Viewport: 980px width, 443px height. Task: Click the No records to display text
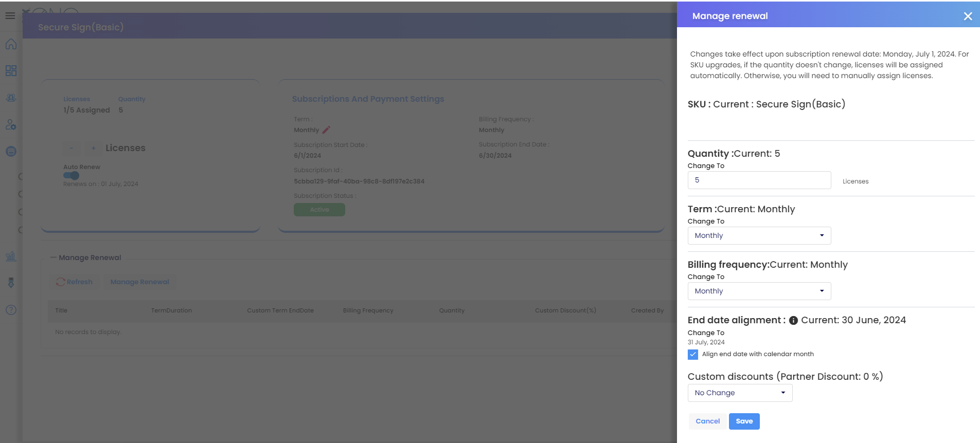click(x=88, y=332)
